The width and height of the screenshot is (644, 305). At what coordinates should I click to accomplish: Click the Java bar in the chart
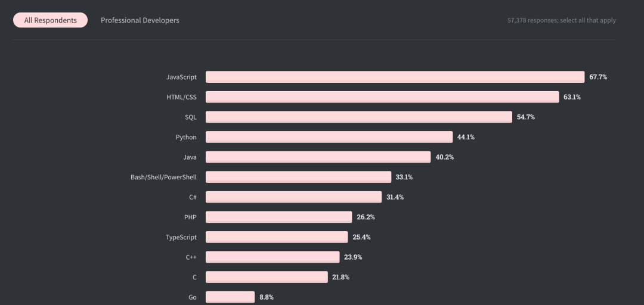point(318,157)
